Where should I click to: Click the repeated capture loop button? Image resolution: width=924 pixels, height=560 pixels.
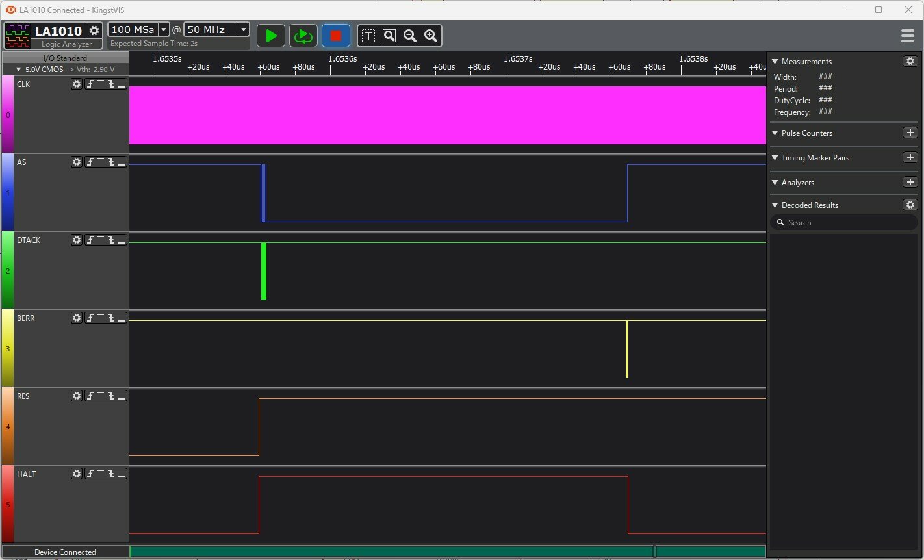[x=303, y=36]
